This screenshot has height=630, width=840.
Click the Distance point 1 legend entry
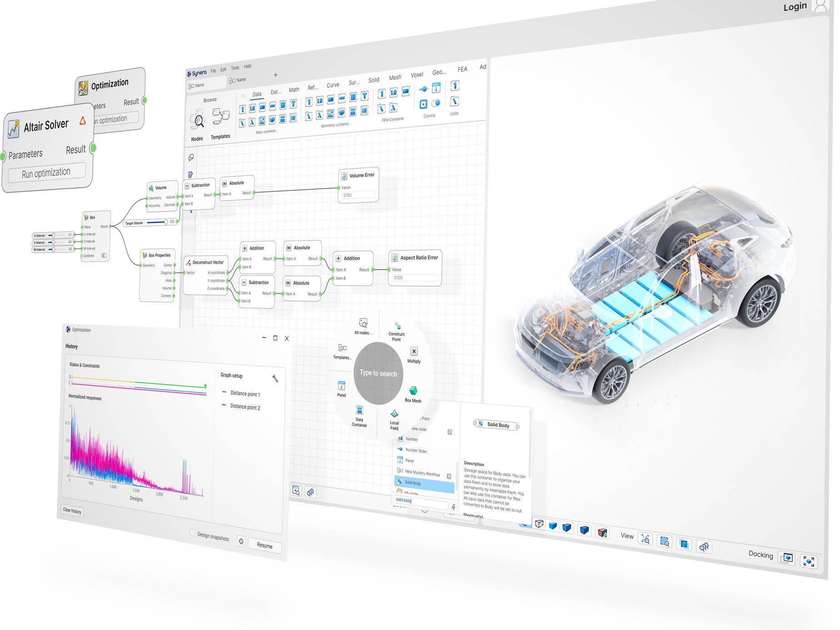coord(241,393)
